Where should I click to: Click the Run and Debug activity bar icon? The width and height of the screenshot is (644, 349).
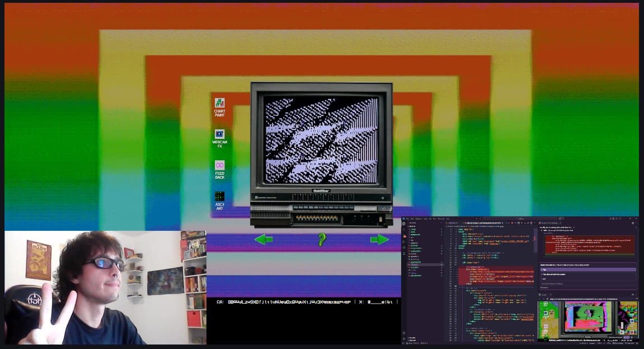click(x=404, y=242)
